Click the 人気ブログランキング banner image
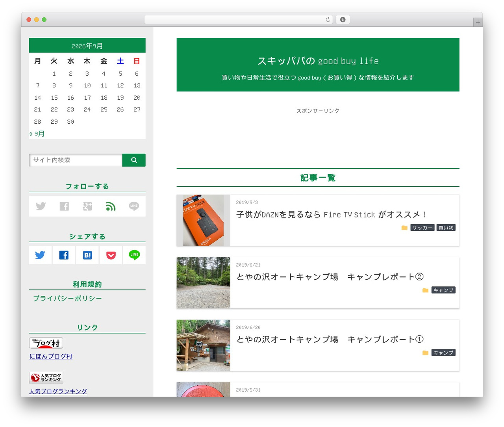The height and width of the screenshot is (427, 504). click(46, 378)
